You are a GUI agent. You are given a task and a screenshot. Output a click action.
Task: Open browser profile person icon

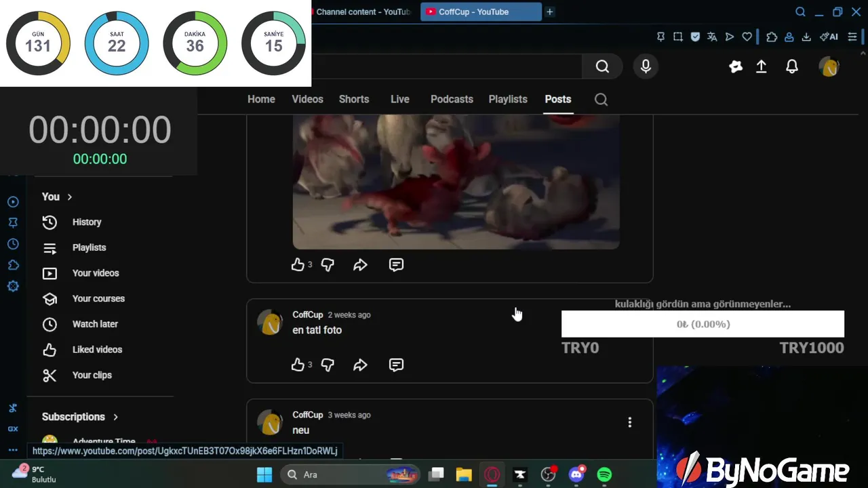pyautogui.click(x=789, y=37)
